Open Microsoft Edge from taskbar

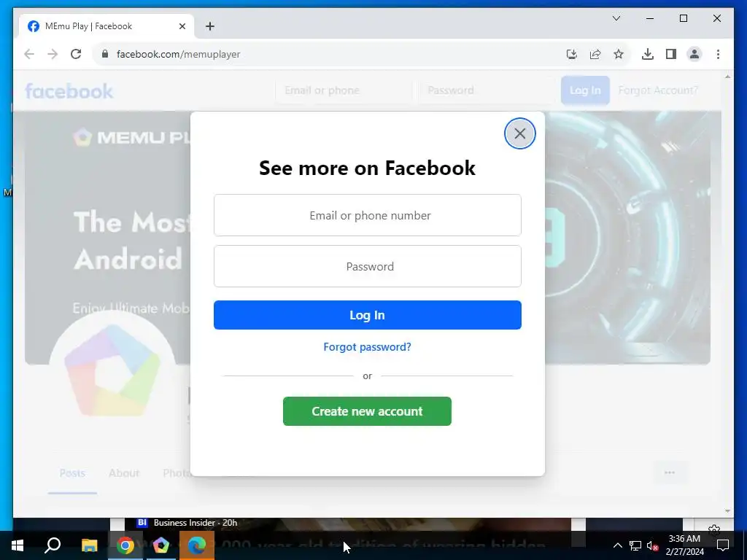[x=197, y=545]
